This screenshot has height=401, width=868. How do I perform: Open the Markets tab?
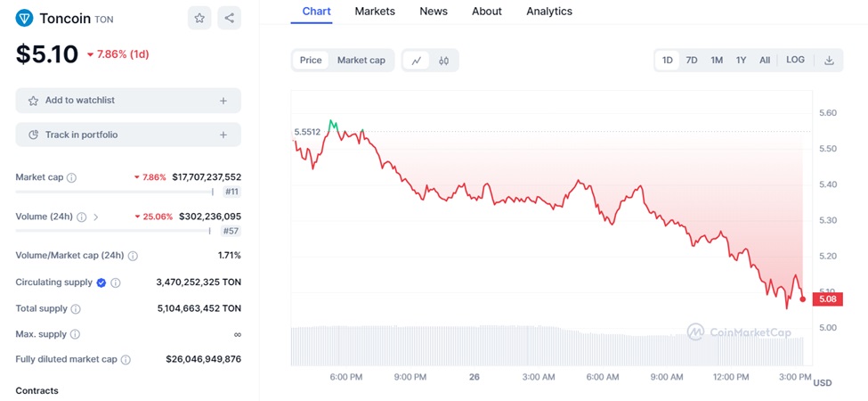click(x=375, y=12)
